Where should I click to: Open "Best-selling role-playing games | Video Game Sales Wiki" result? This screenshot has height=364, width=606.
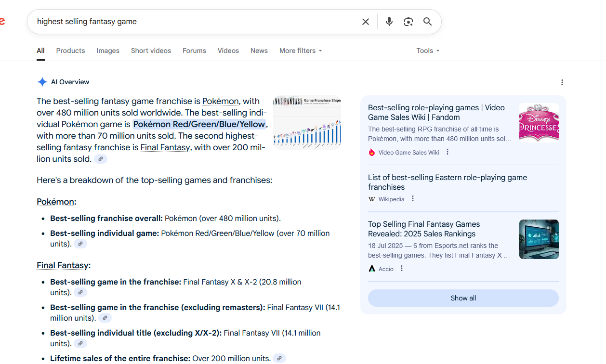pos(436,113)
